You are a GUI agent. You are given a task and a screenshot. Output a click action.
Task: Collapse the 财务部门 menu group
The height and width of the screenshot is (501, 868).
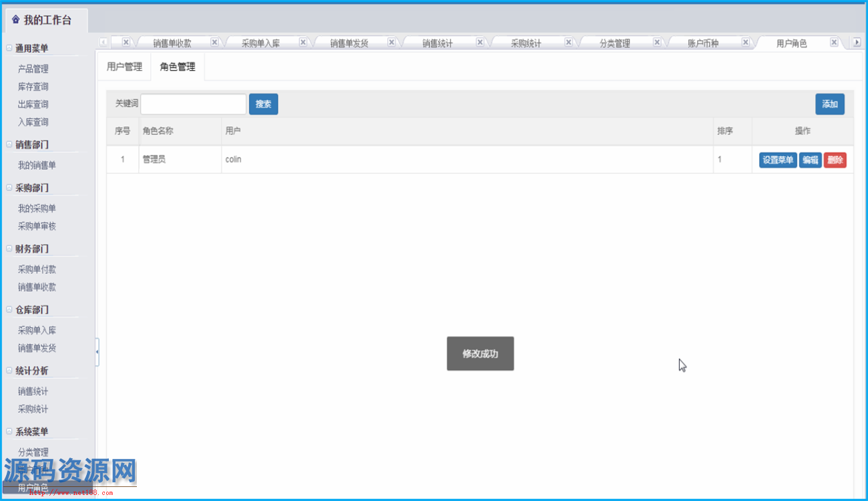9,248
